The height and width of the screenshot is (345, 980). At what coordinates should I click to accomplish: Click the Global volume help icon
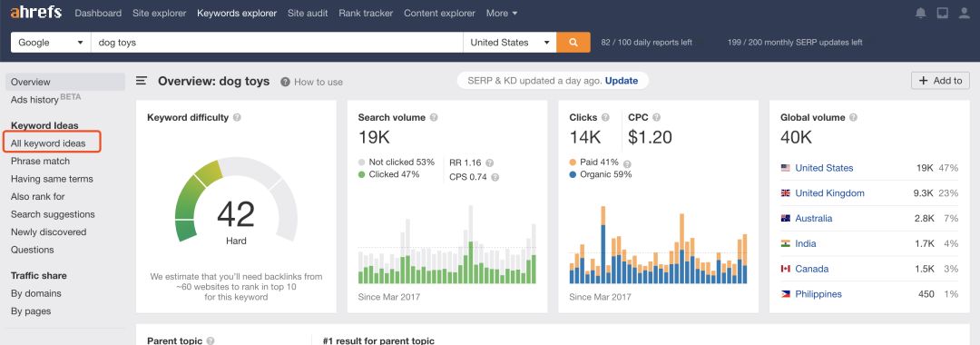tap(853, 117)
